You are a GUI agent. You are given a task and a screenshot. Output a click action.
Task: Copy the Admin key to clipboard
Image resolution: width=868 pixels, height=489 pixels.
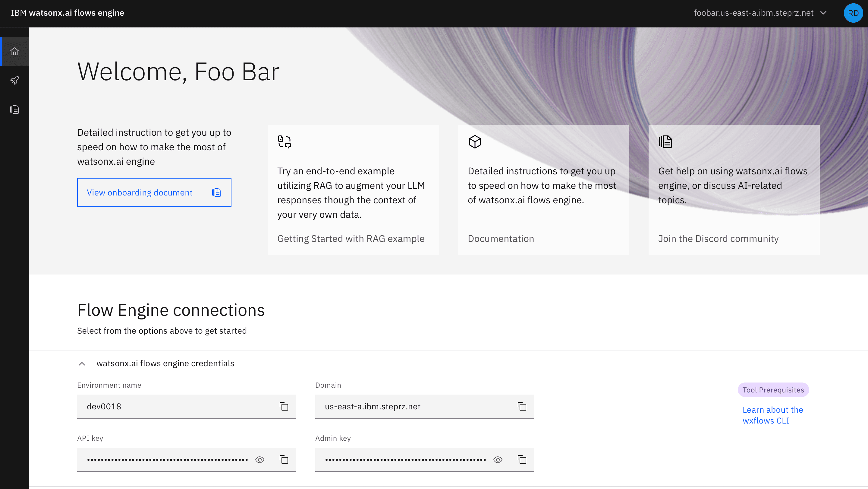[x=522, y=459]
